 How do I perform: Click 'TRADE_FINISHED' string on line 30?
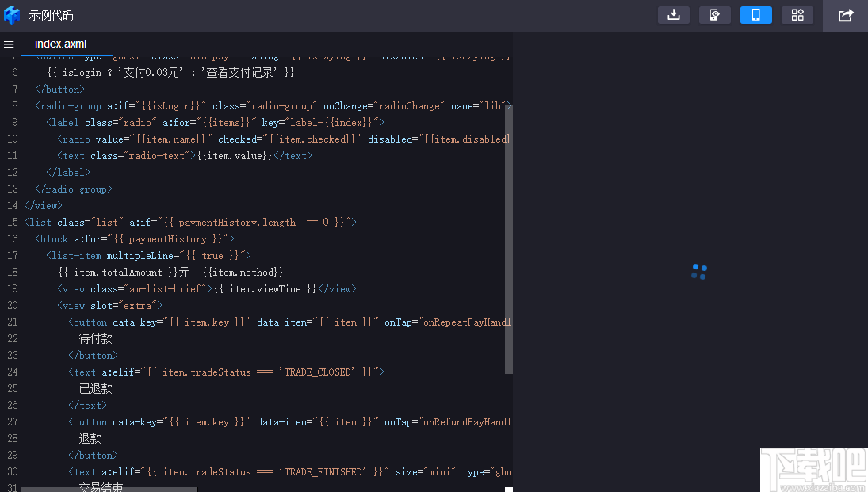tap(324, 471)
